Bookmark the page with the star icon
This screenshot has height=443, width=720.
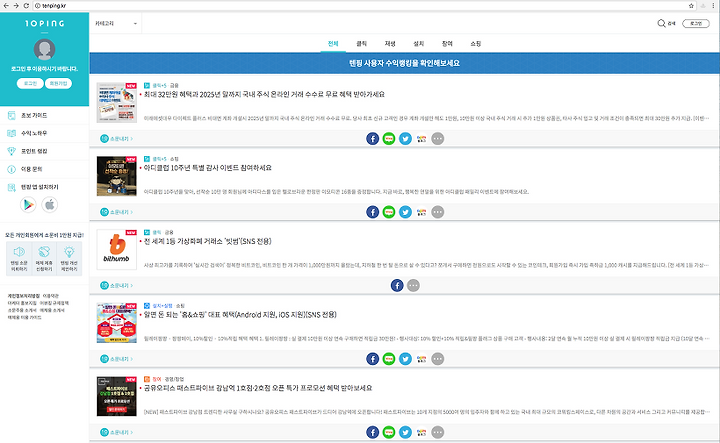pyautogui.click(x=691, y=6)
